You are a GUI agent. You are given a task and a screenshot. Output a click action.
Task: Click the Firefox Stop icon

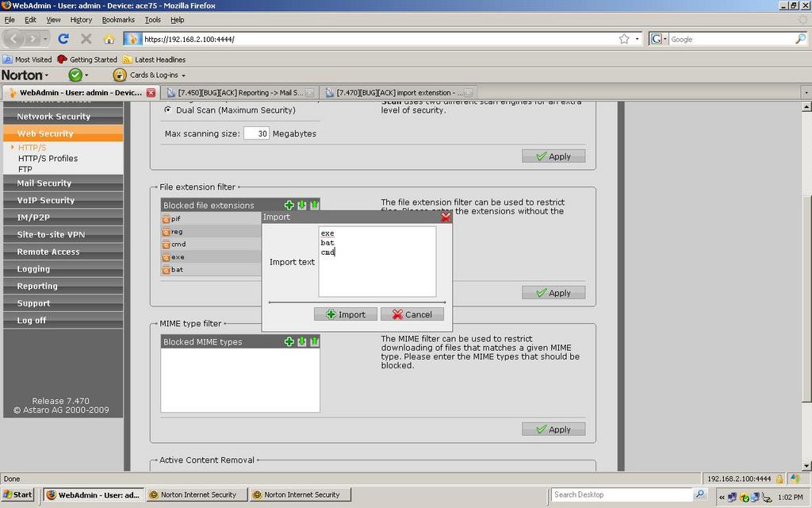86,39
